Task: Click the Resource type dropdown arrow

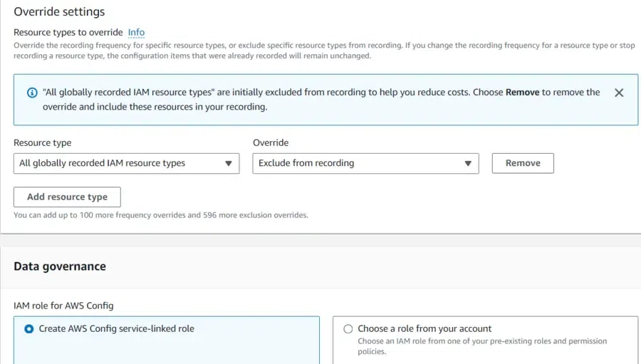Action: pos(229,163)
